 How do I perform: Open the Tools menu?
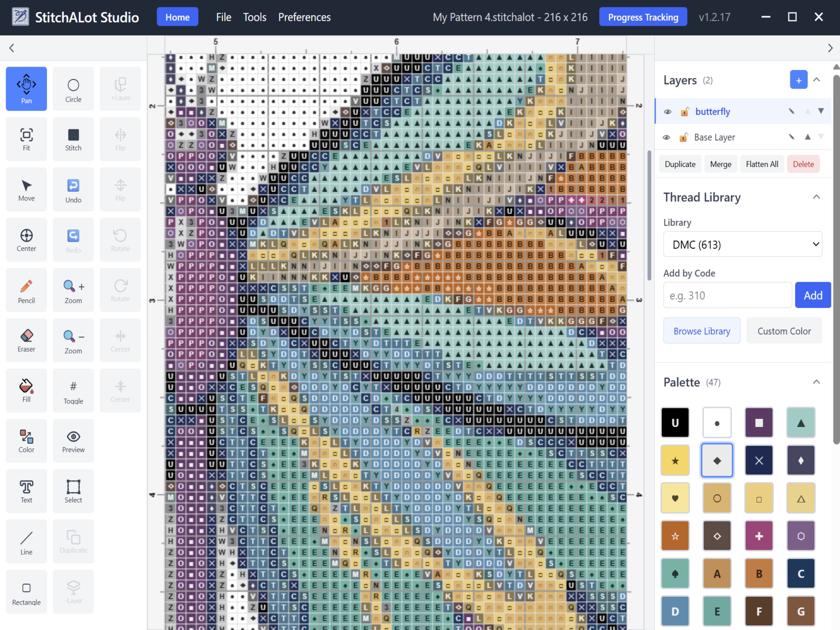[x=255, y=17]
